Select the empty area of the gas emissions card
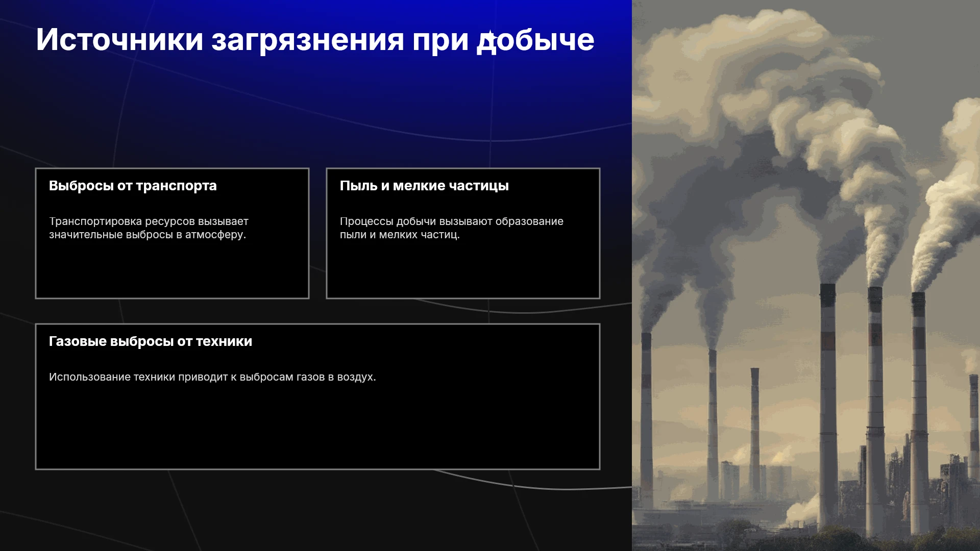 (317, 426)
